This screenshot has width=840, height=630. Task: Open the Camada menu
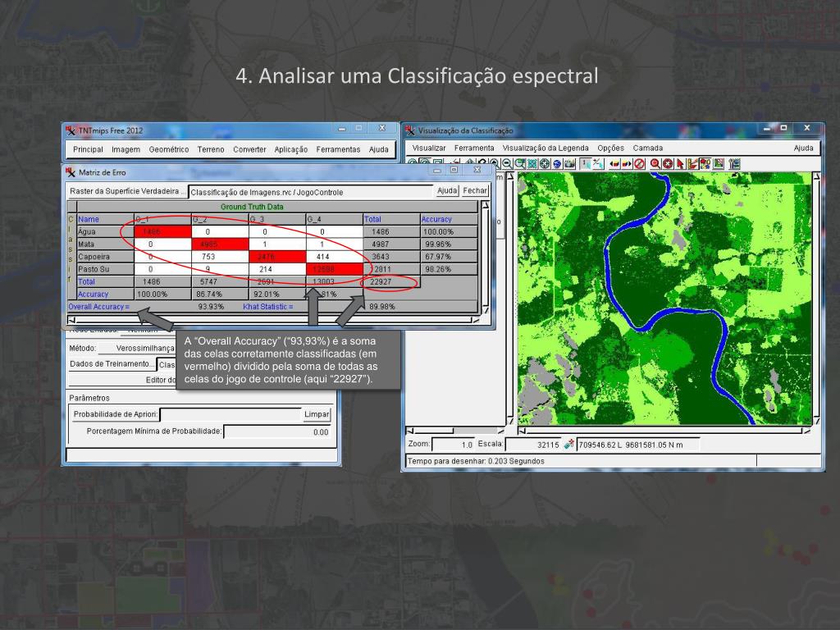point(648,148)
